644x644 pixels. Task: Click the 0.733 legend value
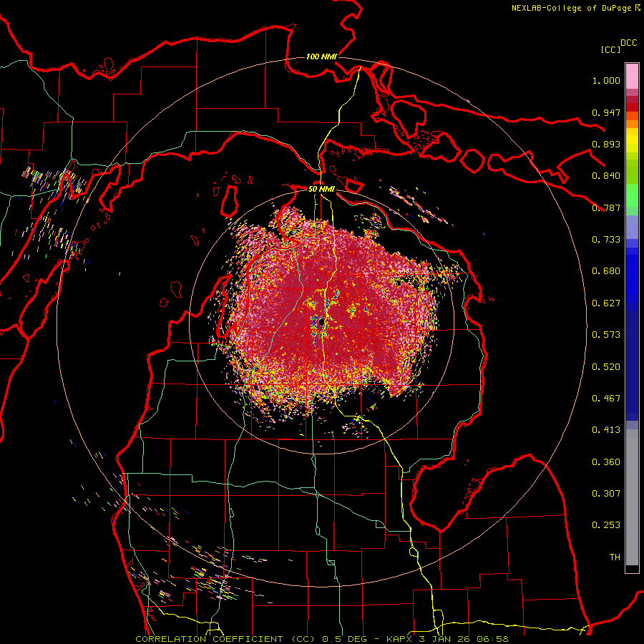606,240
